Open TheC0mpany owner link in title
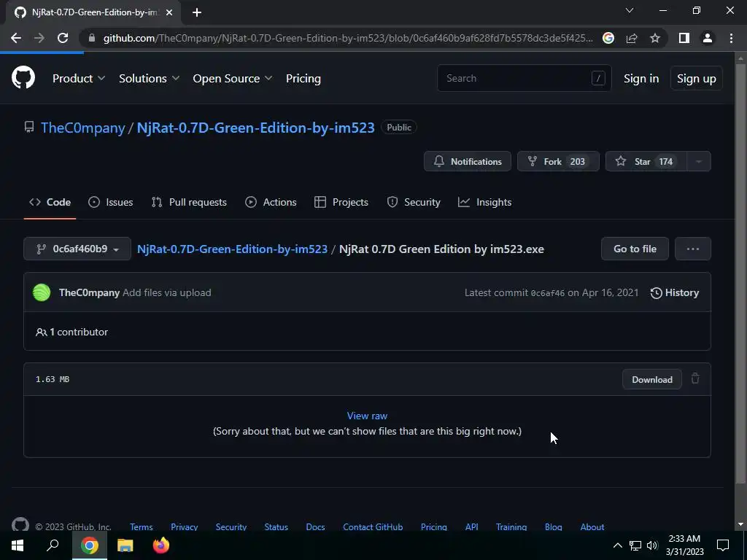747x560 pixels. point(83,128)
